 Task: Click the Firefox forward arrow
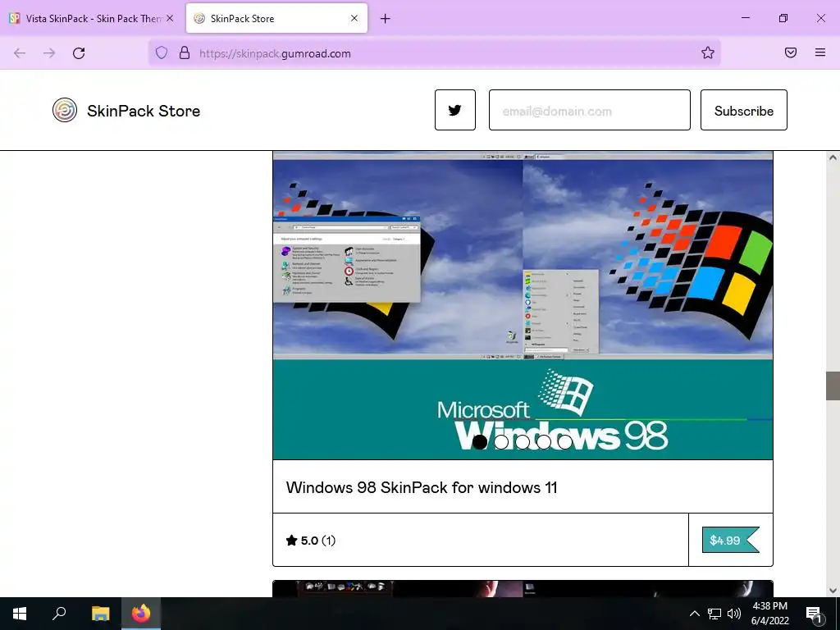tap(49, 53)
